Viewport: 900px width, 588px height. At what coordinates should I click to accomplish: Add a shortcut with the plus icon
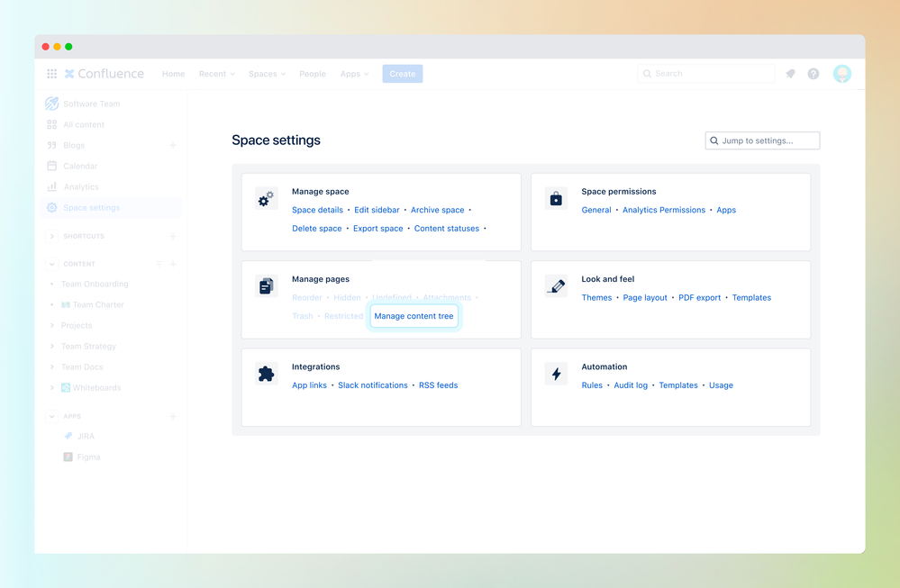point(173,236)
